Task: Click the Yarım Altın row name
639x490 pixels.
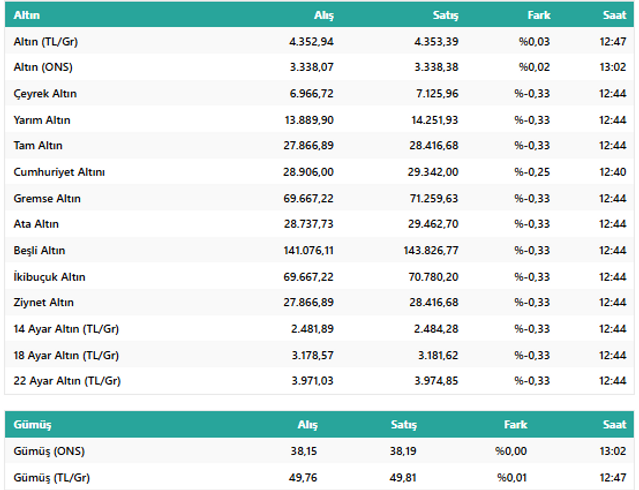Action: coord(42,119)
